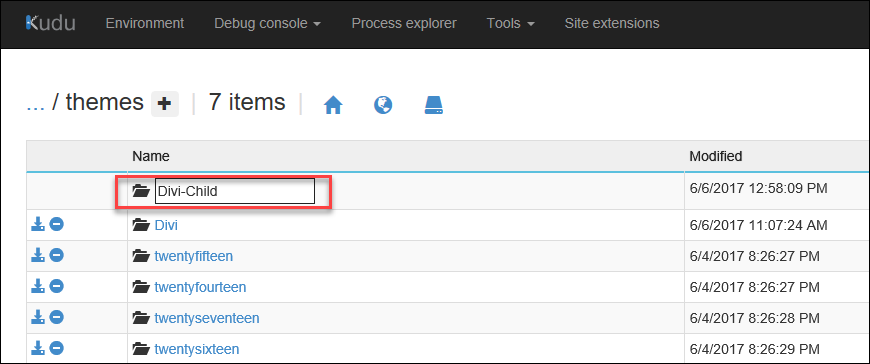Click the 7 items count text
This screenshot has height=364, width=870.
tap(247, 103)
